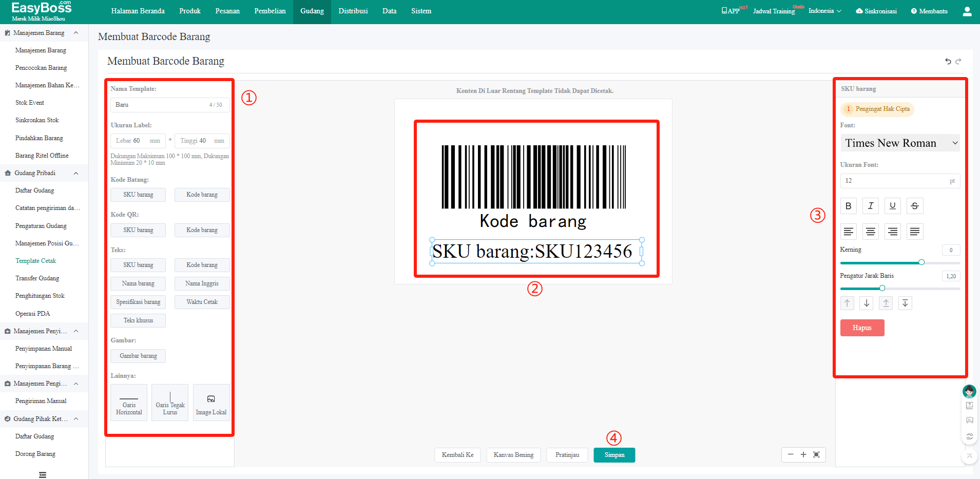The image size is (980, 479).
Task: Open the Produk top menu
Action: [190, 11]
